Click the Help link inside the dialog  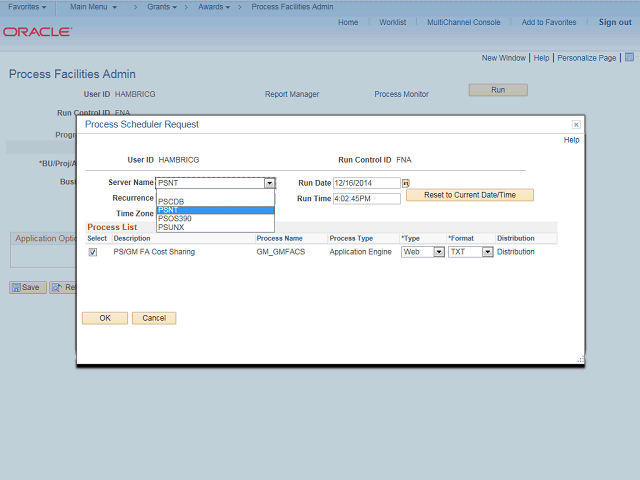pyautogui.click(x=571, y=140)
